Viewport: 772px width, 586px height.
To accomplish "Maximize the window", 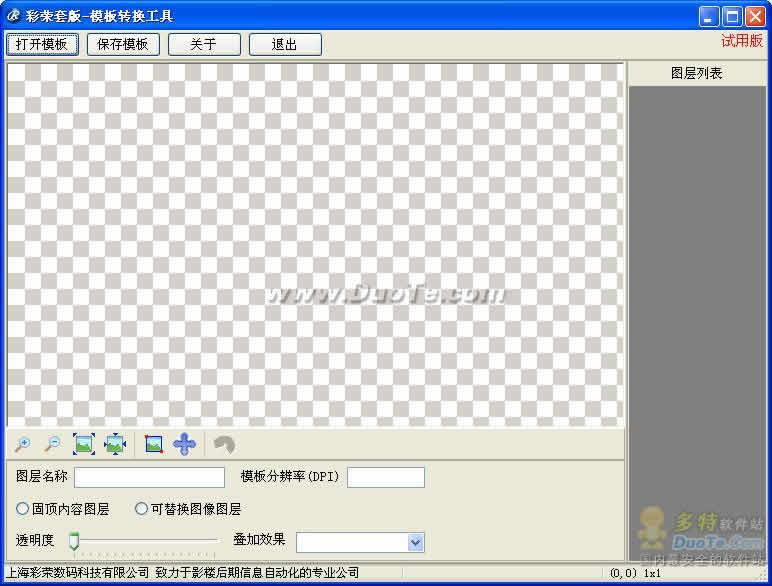I will click(732, 17).
